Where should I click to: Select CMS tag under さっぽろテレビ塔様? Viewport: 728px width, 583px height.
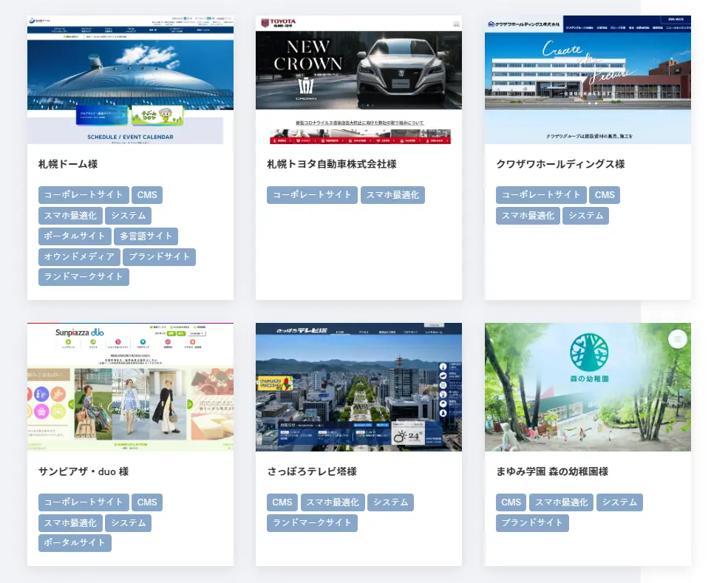282,502
